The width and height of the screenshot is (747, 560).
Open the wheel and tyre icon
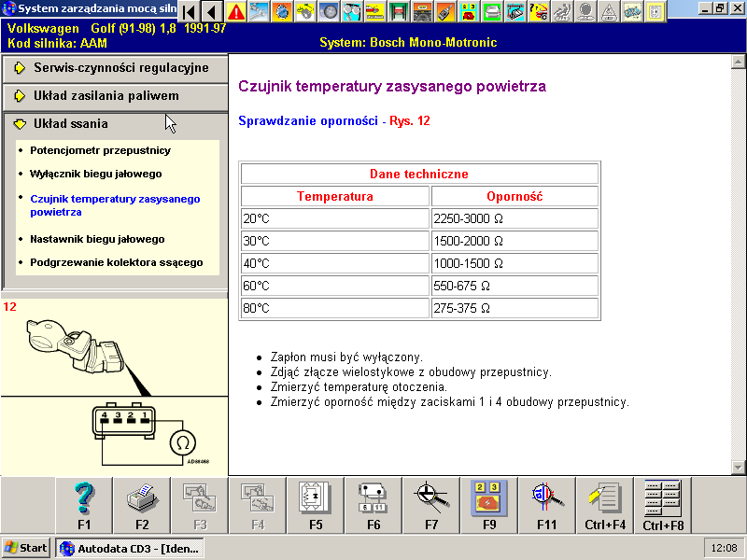(329, 12)
